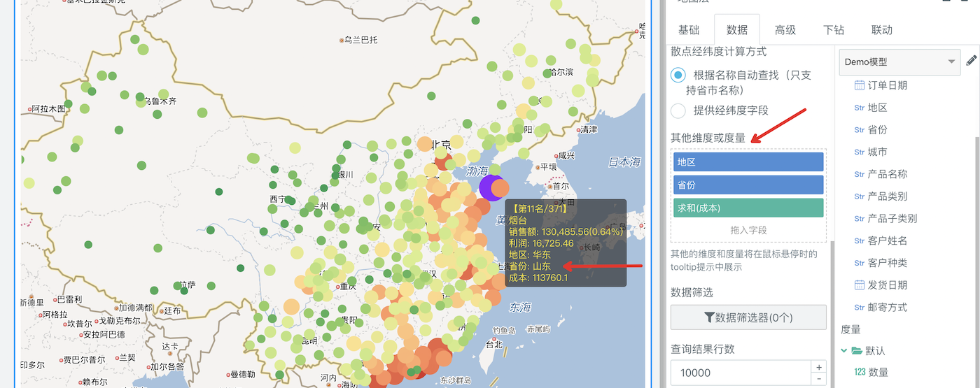This screenshot has height=388, width=980.
Task: Click the 123 numeric icon beside 数量
Action: point(860,373)
